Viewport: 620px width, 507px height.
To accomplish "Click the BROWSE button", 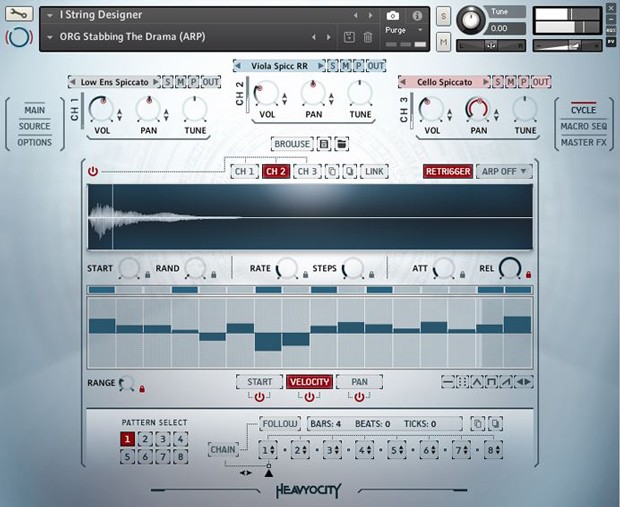I will coord(292,144).
